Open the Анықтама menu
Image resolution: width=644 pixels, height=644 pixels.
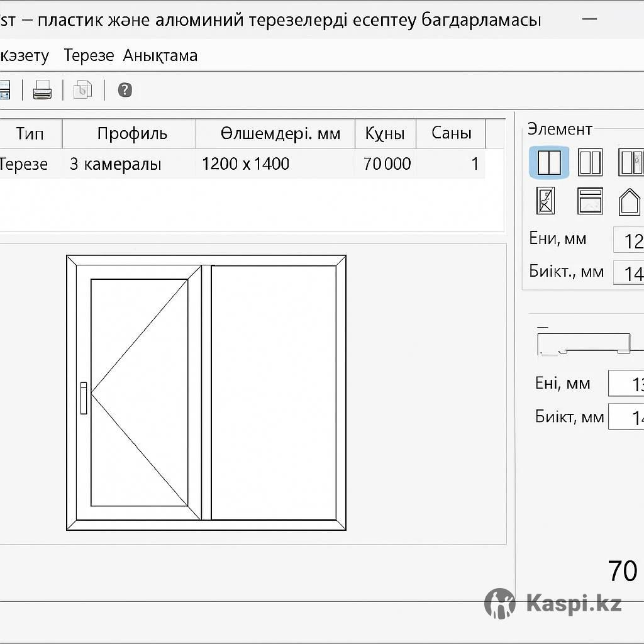(x=160, y=55)
